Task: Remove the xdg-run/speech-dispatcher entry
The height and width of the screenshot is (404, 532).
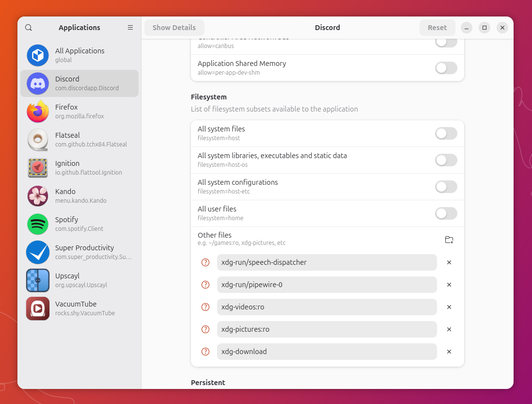Action: tap(449, 262)
